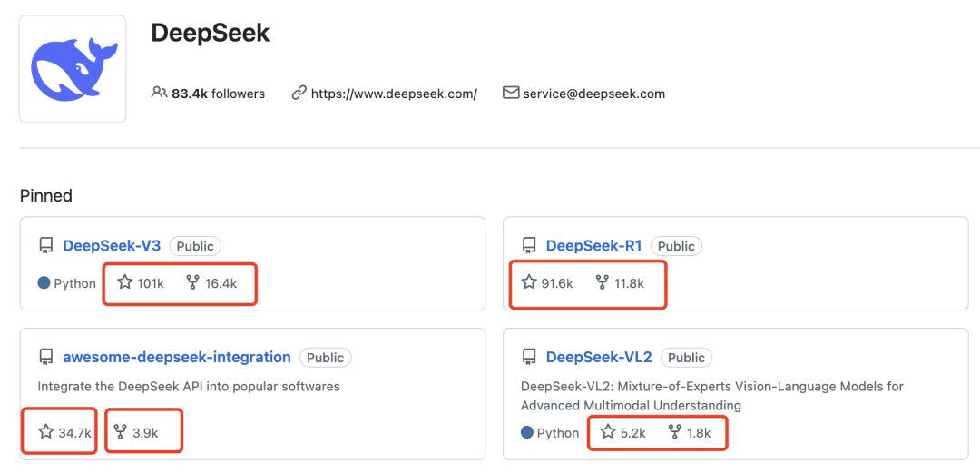This screenshot has width=980, height=473.
Task: Open the awesome-deepseek-integration repository
Action: click(x=176, y=358)
